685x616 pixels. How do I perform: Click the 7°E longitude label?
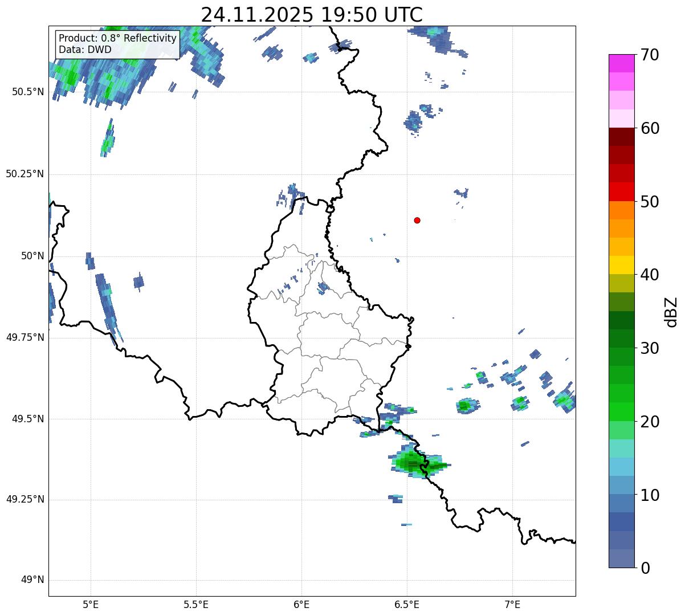512,604
